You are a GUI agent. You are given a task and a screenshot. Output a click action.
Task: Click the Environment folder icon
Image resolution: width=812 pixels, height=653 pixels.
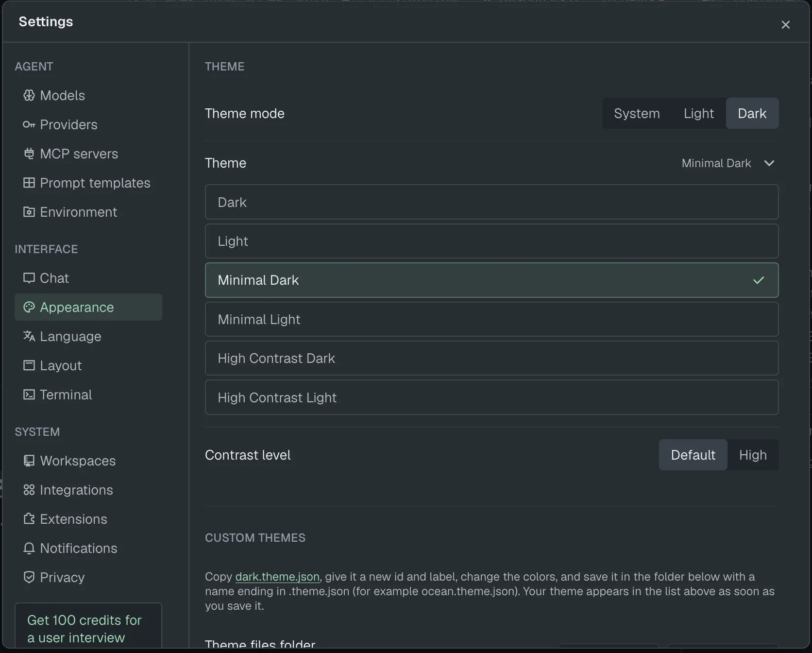tap(29, 212)
